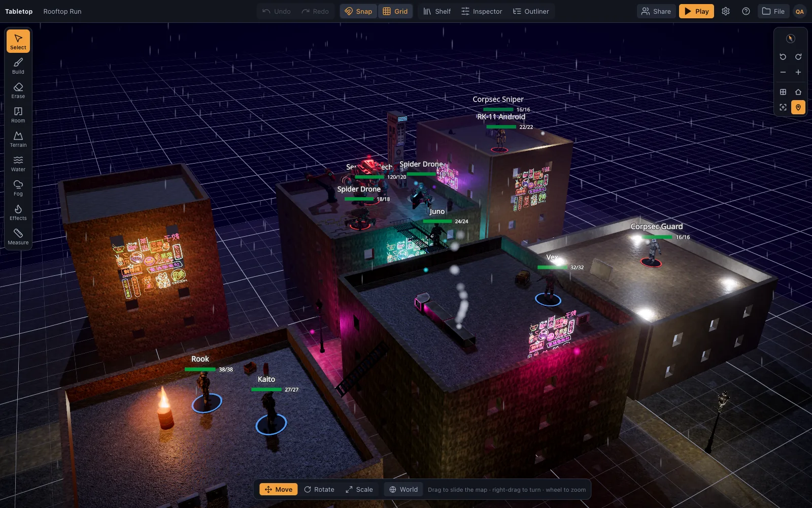Toggle Snap in the top toolbar
The image size is (812, 508).
358,11
